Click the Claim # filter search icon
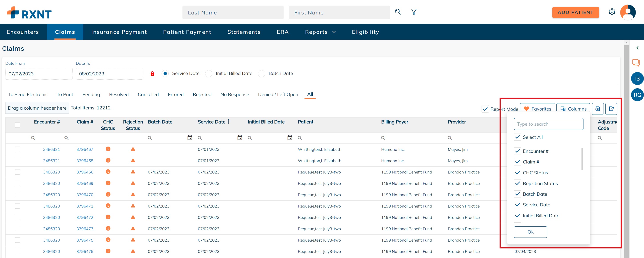 66,138
